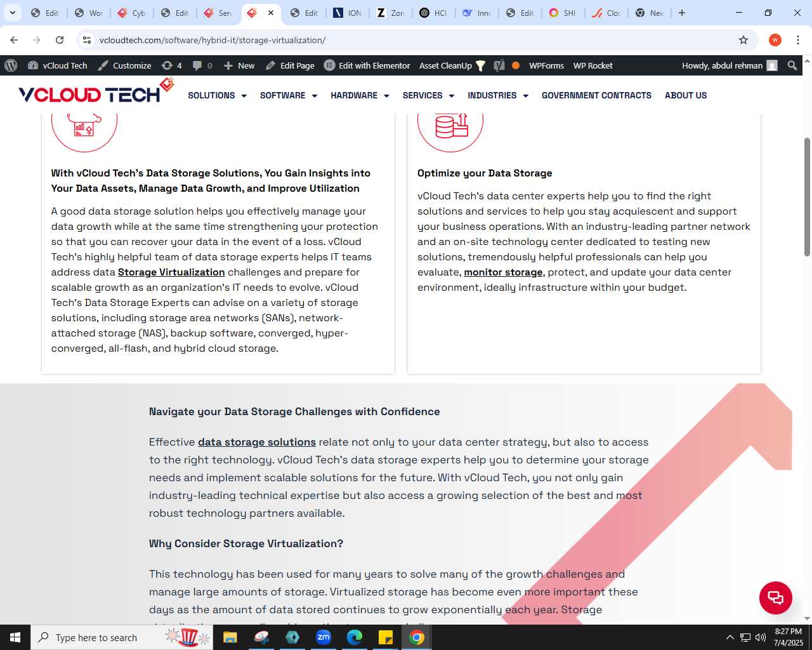Open GOVERNMENT CONTRACTS page

(596, 95)
